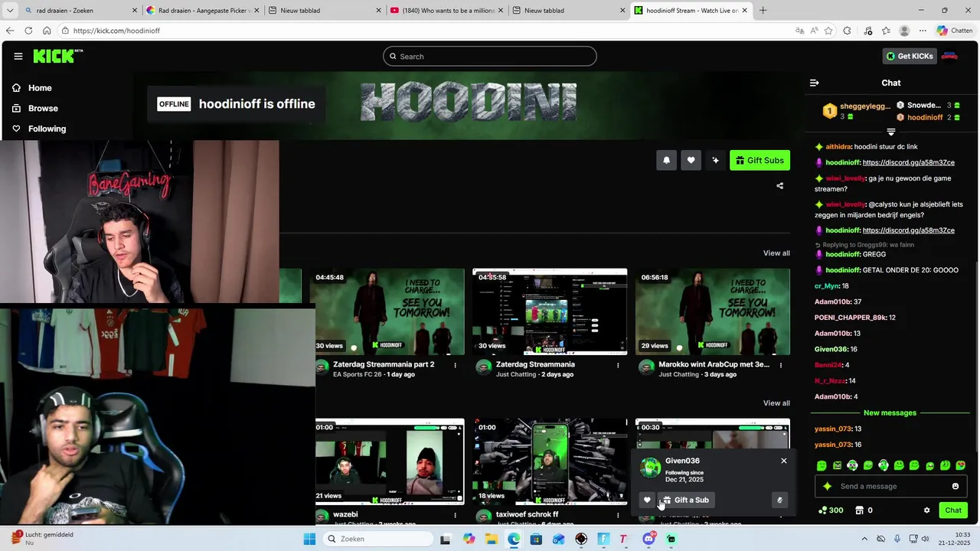Image resolution: width=980 pixels, height=551 pixels.
Task: Show hidden system tray icons
Action: pyautogui.click(x=864, y=539)
